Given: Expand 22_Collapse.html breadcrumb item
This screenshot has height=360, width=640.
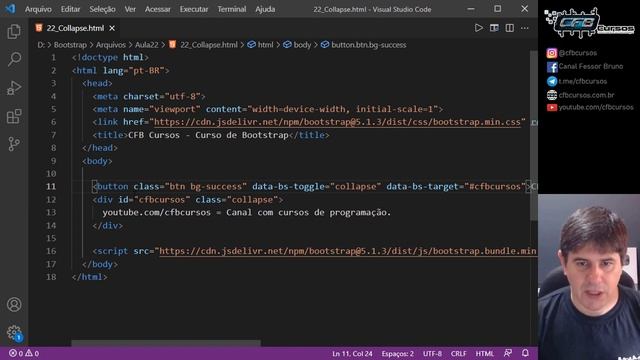Looking at the screenshot, I should coord(209,45).
